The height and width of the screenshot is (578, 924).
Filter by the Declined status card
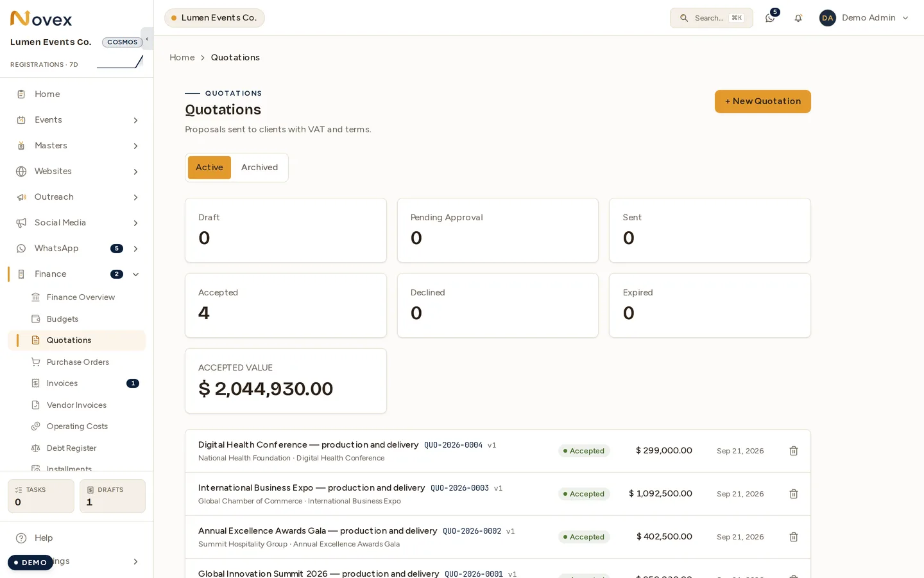[x=498, y=306]
